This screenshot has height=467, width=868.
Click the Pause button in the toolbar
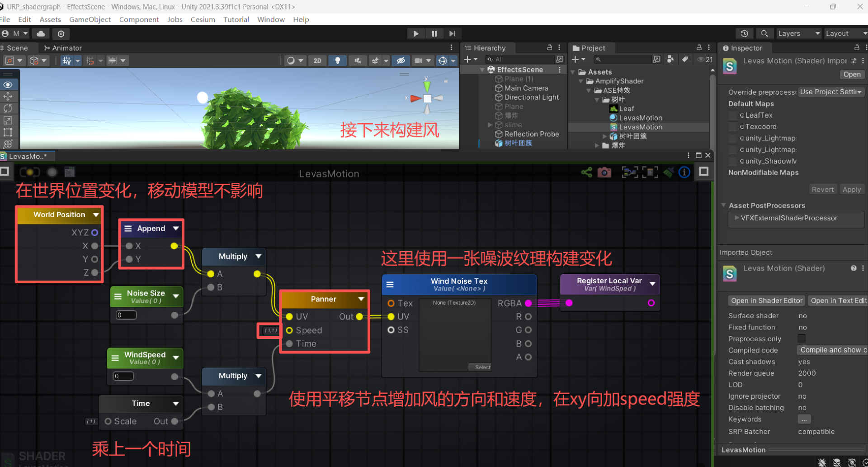tap(434, 33)
